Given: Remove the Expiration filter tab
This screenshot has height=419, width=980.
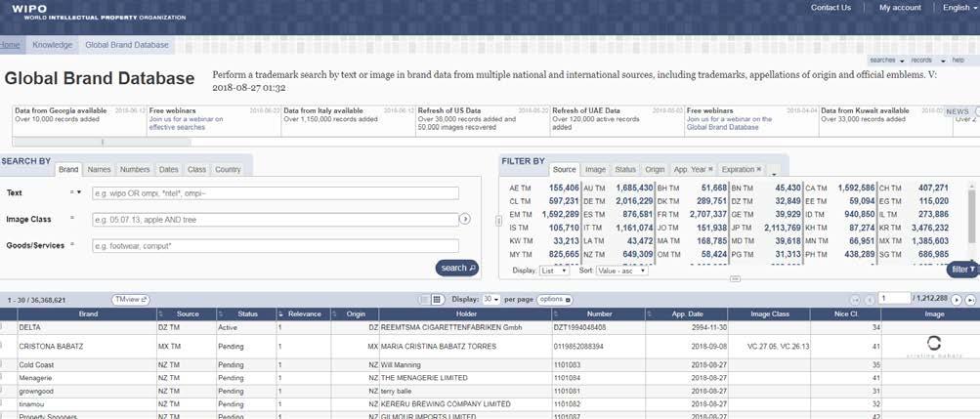Looking at the screenshot, I should tap(759, 169).
